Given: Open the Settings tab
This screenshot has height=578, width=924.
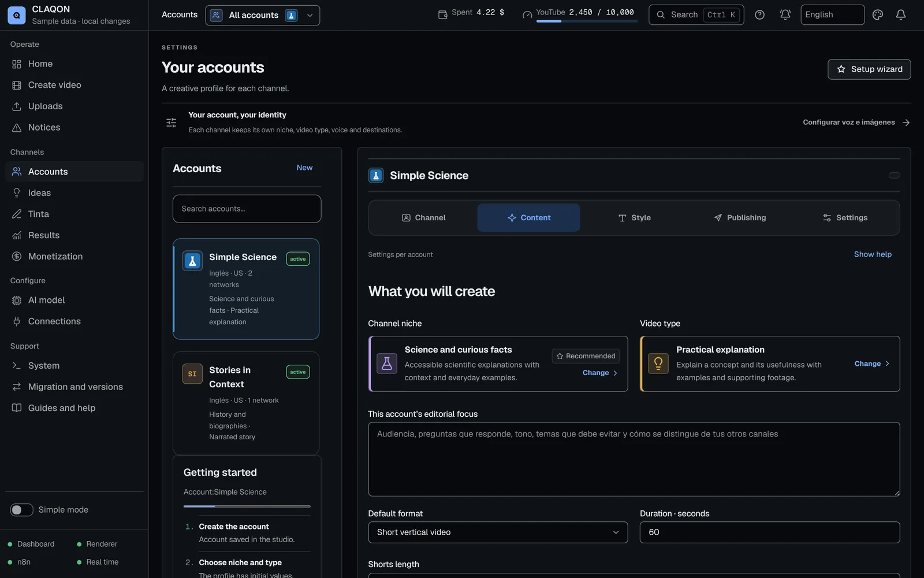Looking at the screenshot, I should 845,218.
